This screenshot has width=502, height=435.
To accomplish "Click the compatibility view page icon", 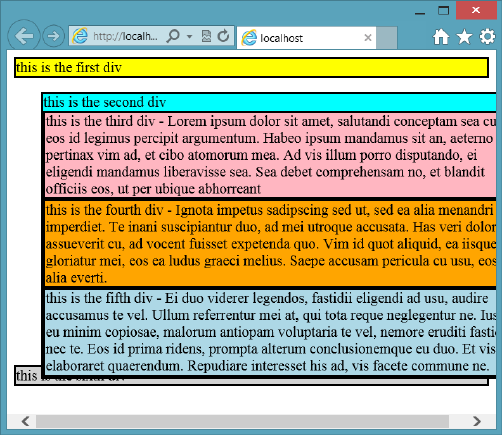I will point(206,36).
